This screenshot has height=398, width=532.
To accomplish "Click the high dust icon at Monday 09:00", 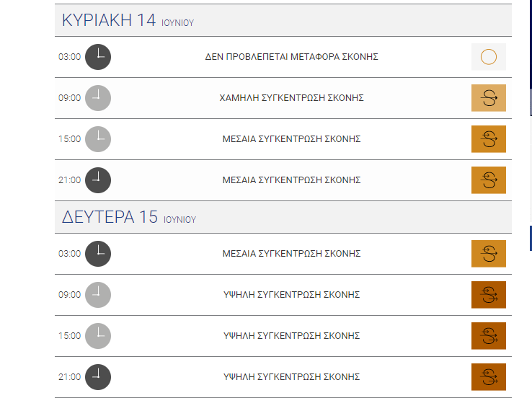I will pyautogui.click(x=488, y=294).
